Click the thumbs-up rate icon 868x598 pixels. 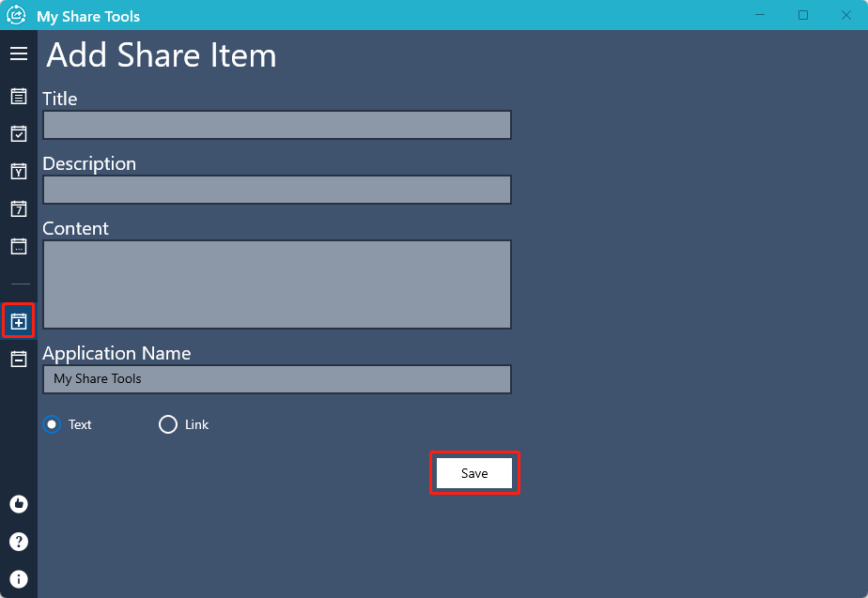pyautogui.click(x=18, y=504)
